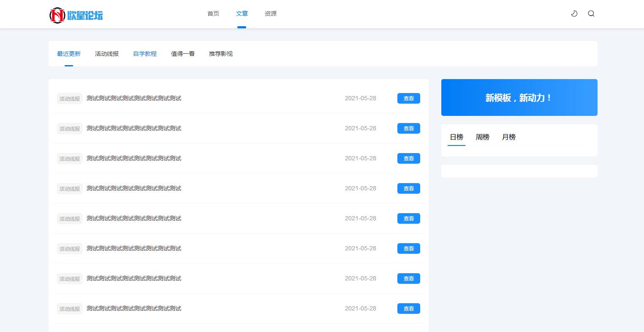The height and width of the screenshot is (332, 644).
Task: Open the second article's 测试 title link
Action: point(134,128)
